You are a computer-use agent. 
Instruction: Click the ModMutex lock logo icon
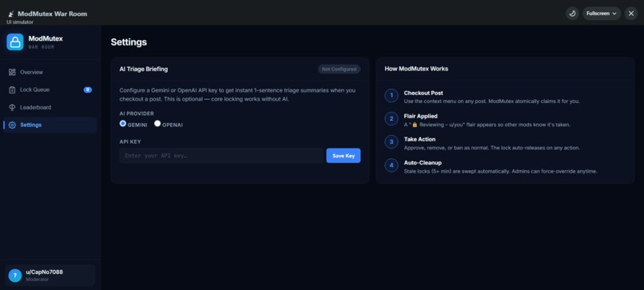tap(15, 42)
